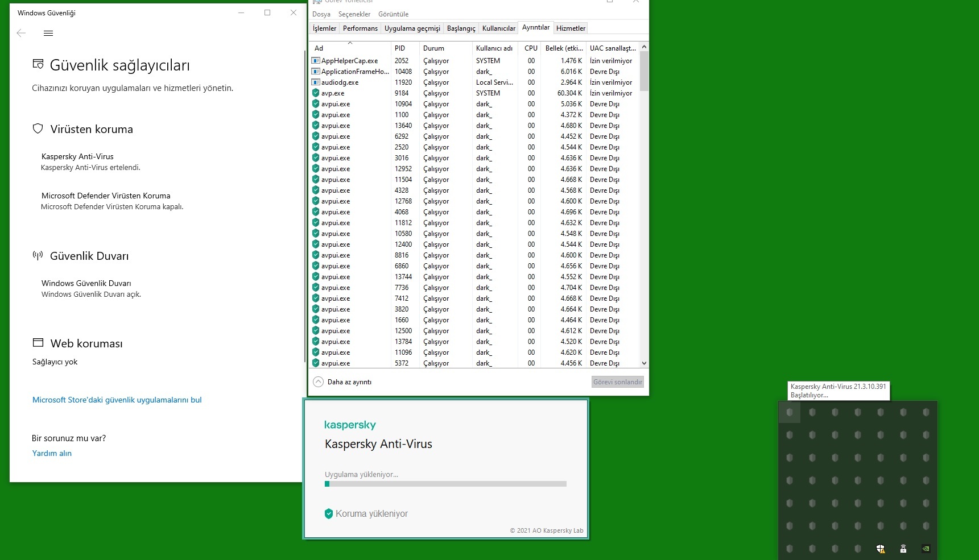Click PID cell 12952
The width and height of the screenshot is (979, 560).
(x=403, y=169)
